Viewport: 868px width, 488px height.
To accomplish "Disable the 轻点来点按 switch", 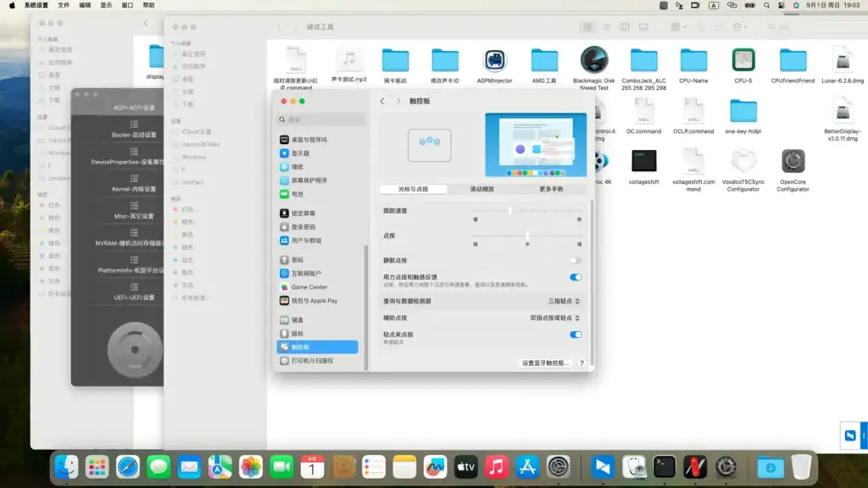I will (576, 335).
